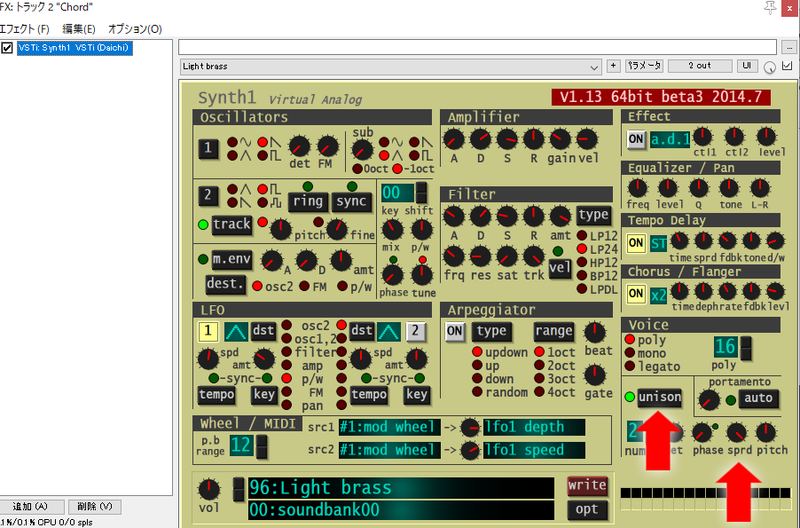Screen dimensions: 800x528
Task: Click the arpeggiator range button
Action: (554, 332)
